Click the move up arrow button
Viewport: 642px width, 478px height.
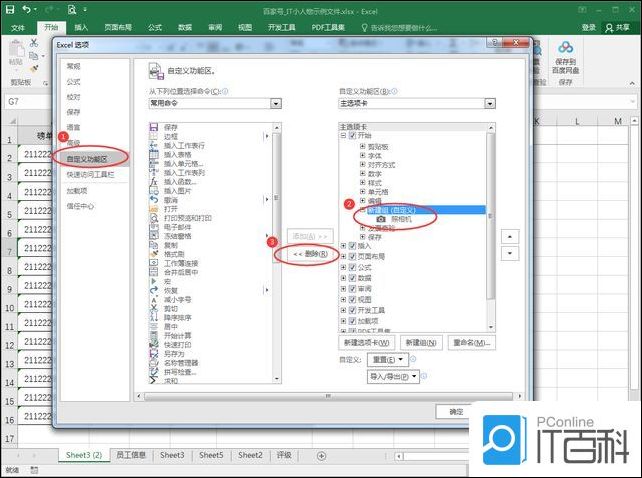(x=510, y=236)
